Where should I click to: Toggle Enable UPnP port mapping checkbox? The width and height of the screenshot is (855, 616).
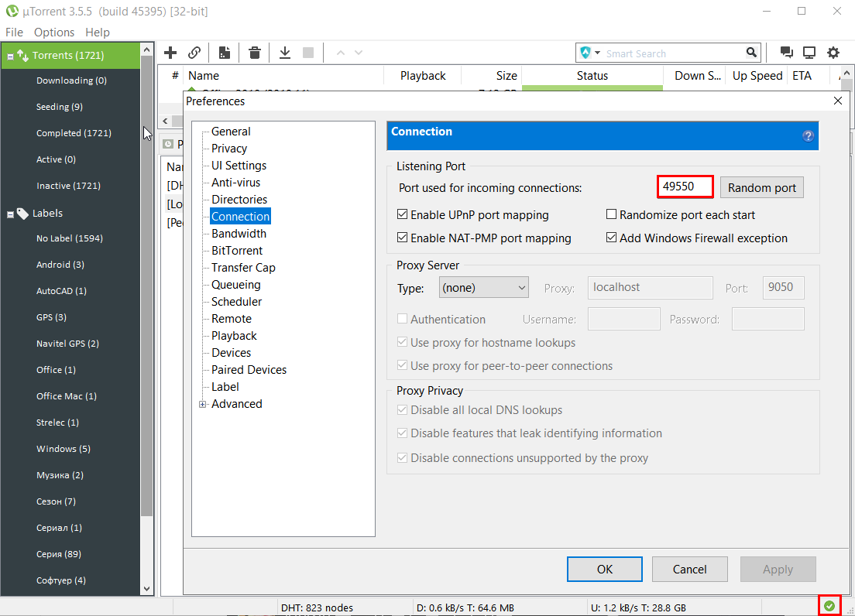[403, 214]
